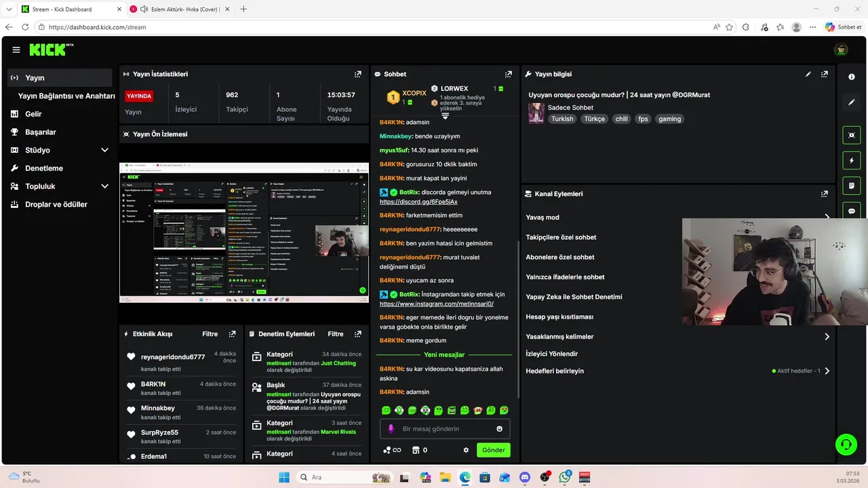The width and height of the screenshot is (868, 488).
Task: Click the Sohbet et Copilot button
Action: pyautogui.click(x=843, y=27)
